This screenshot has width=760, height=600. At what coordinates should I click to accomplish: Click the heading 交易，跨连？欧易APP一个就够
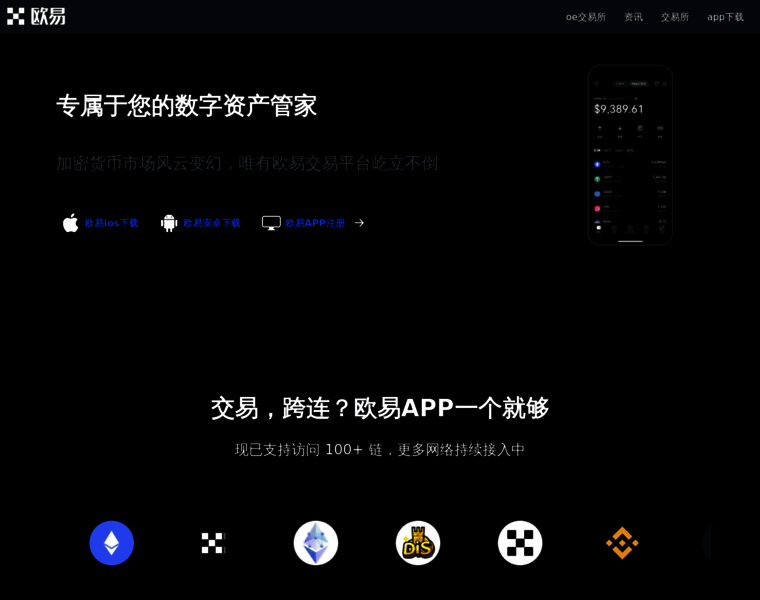[380, 408]
